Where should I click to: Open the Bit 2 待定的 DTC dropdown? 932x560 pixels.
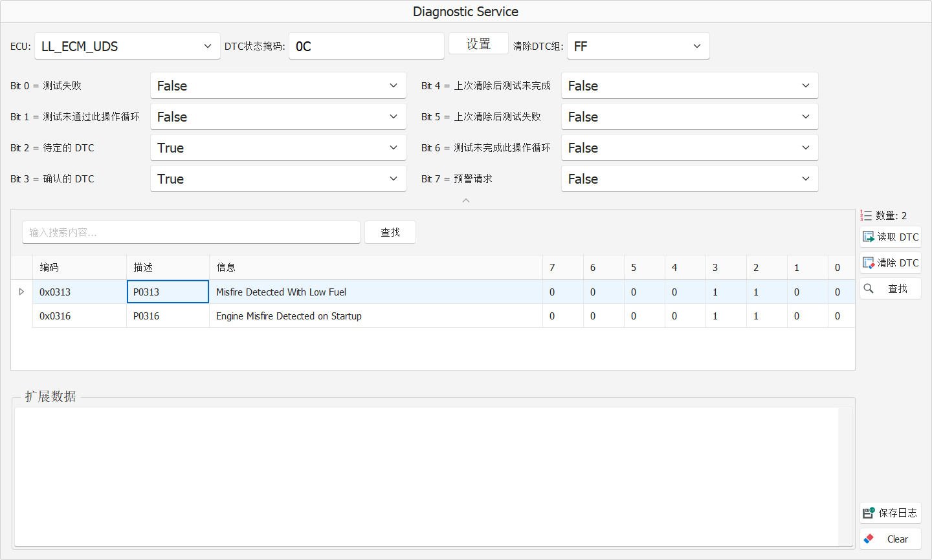click(x=278, y=147)
